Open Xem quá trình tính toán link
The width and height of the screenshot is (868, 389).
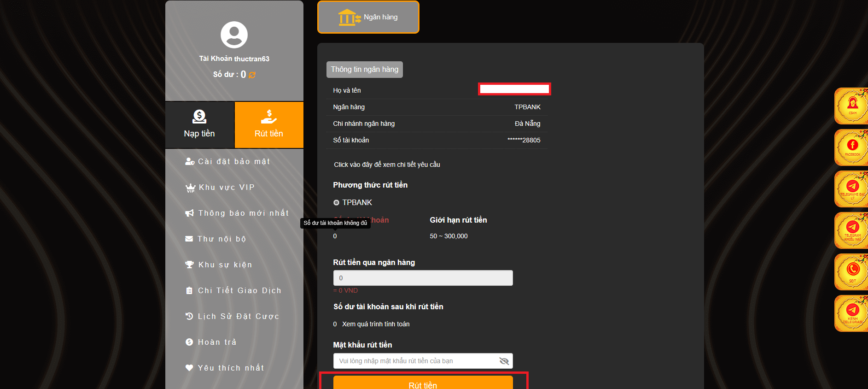(376, 324)
